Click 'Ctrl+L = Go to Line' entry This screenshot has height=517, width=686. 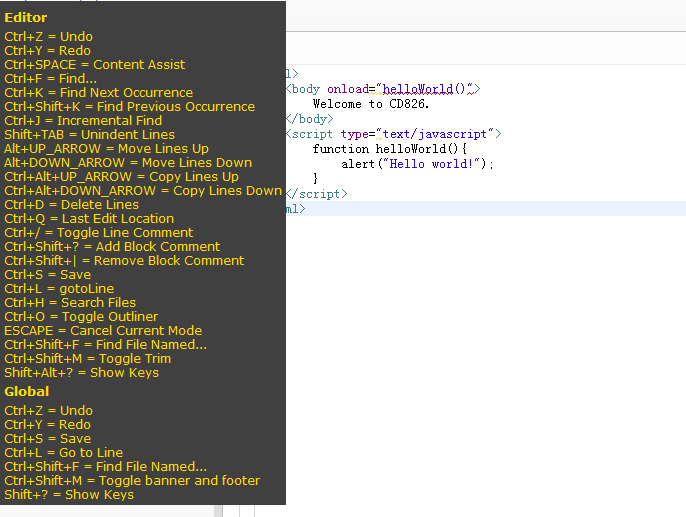pyautogui.click(x=64, y=453)
